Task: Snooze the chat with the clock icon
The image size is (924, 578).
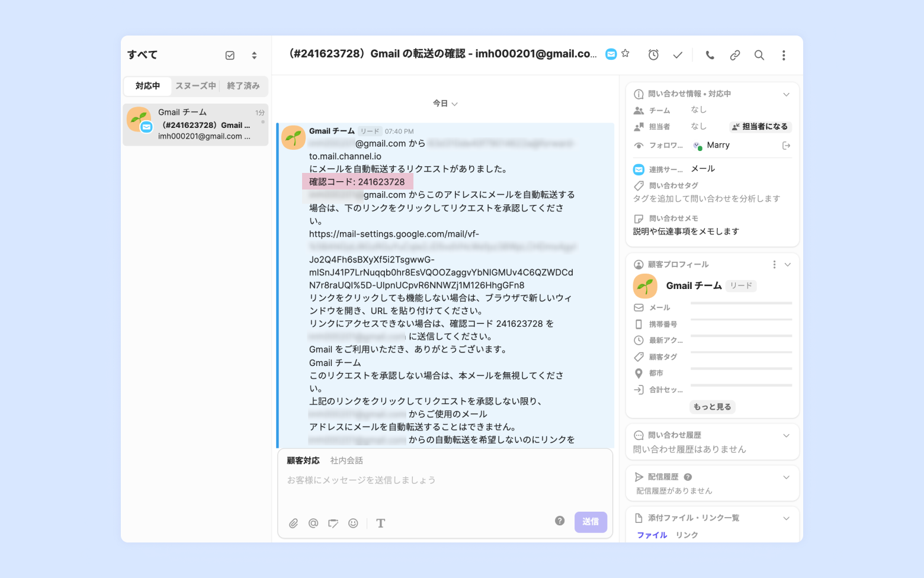Action: pyautogui.click(x=653, y=55)
